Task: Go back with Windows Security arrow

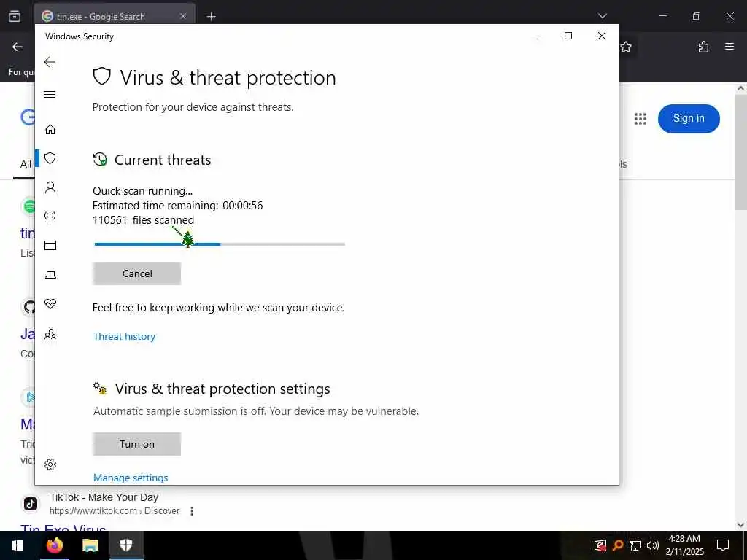Action: click(x=50, y=62)
